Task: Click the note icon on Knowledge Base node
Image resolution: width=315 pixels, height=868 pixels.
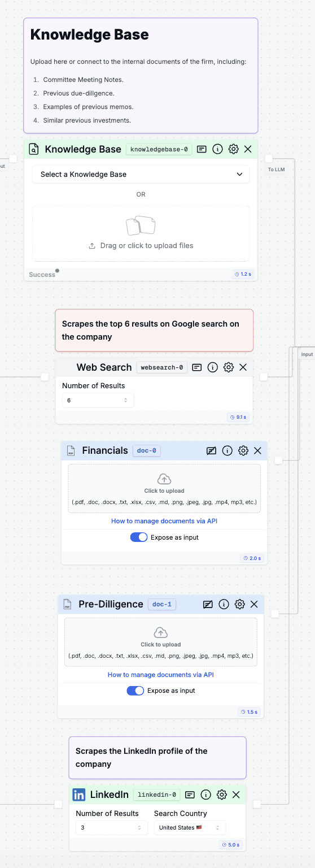Action: pyautogui.click(x=202, y=149)
